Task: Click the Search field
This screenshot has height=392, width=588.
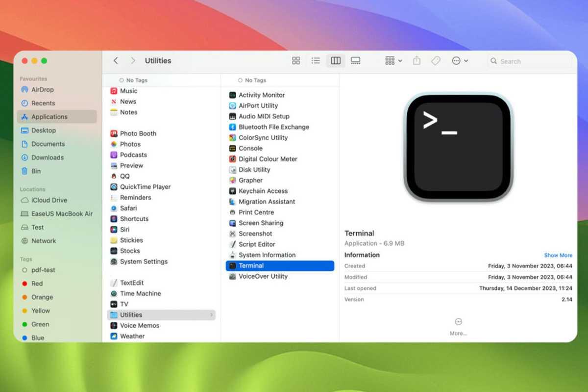Action: tap(530, 61)
